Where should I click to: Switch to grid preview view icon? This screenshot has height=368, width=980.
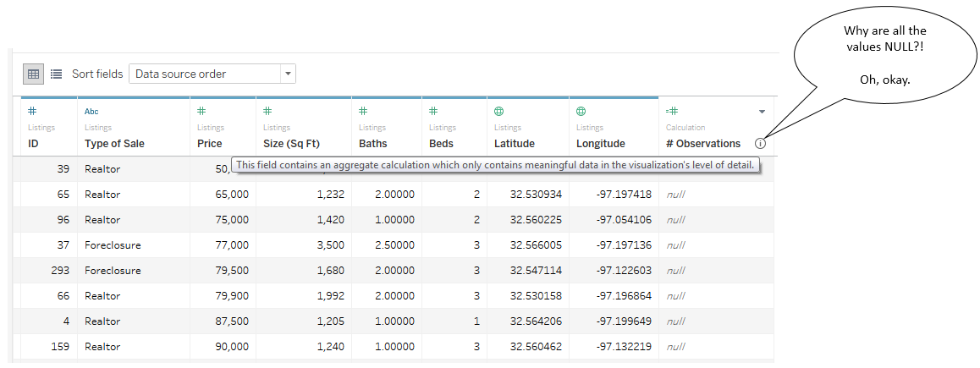(34, 74)
